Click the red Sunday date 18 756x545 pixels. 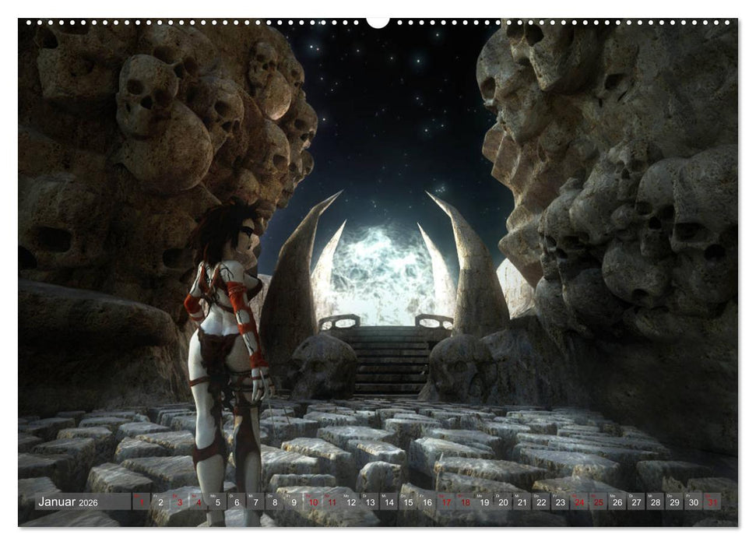coord(464,501)
